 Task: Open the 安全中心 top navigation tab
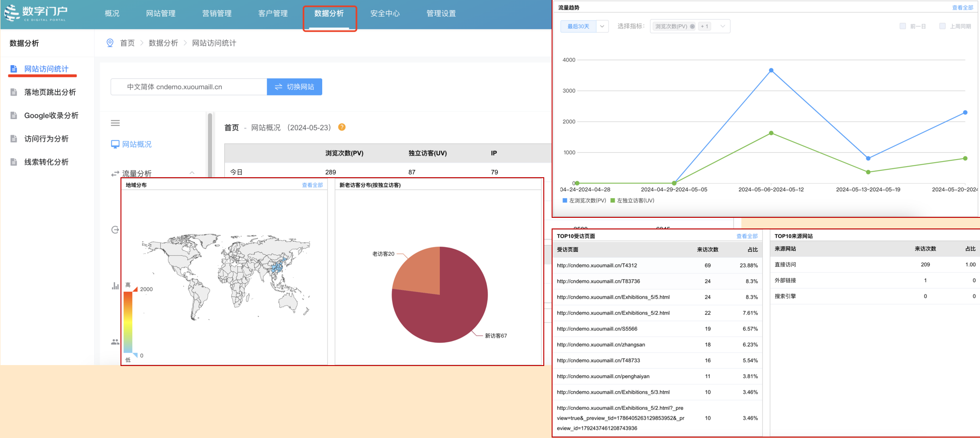tap(385, 13)
